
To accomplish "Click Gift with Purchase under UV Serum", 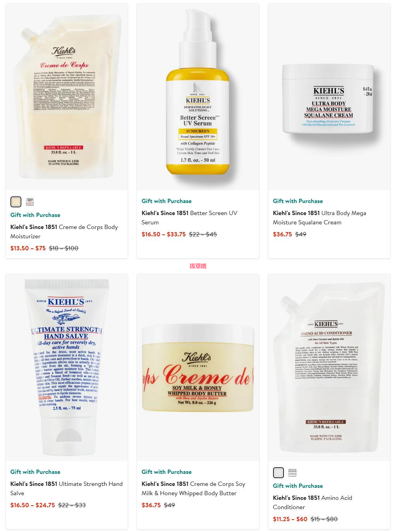I will (166, 201).
